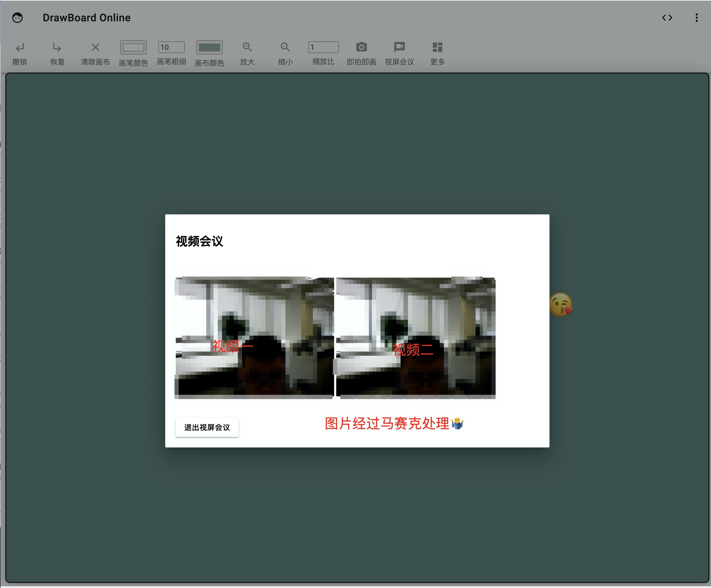Click the camera snapshot (即拍即画) icon

click(361, 47)
